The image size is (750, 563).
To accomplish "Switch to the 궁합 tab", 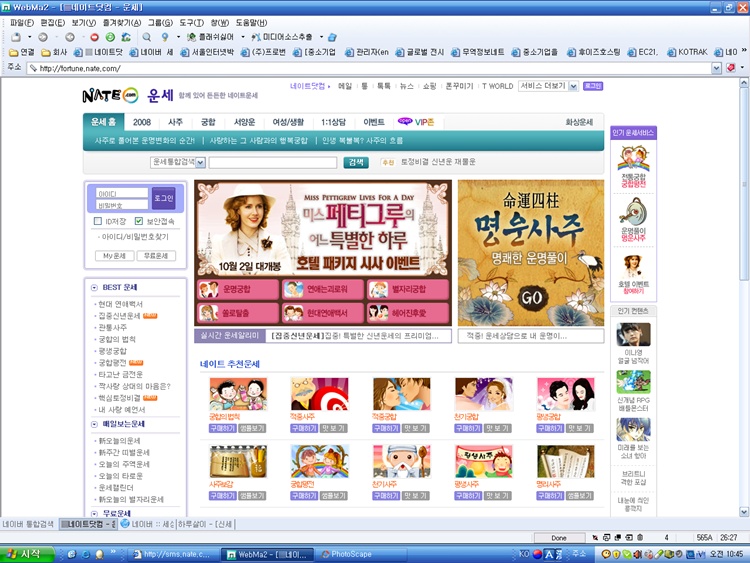I will pos(208,122).
